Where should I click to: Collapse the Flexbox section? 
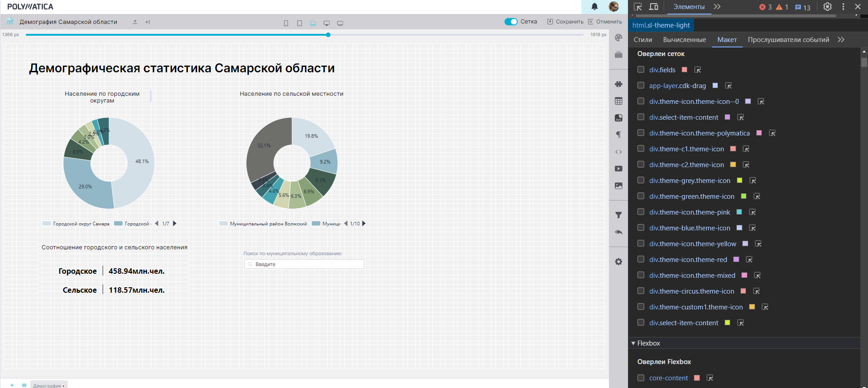[633, 343]
